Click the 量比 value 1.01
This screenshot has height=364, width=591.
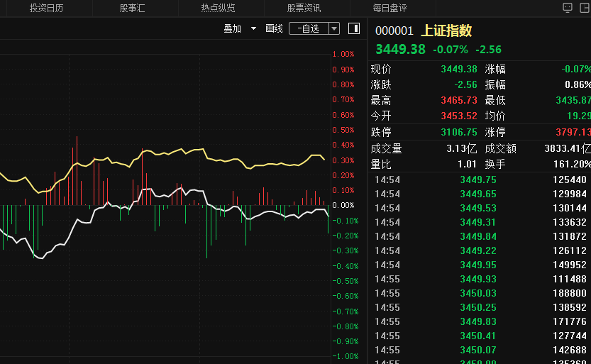pyautogui.click(x=467, y=164)
